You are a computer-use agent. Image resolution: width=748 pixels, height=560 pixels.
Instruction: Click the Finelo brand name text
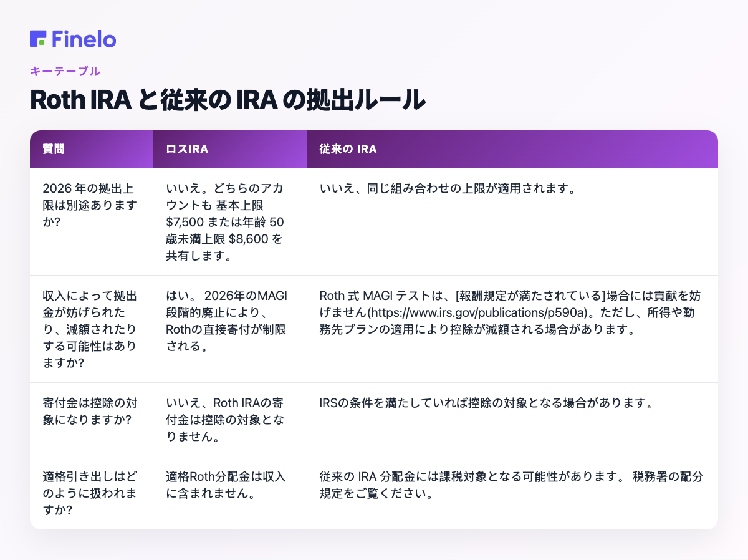pos(84,39)
